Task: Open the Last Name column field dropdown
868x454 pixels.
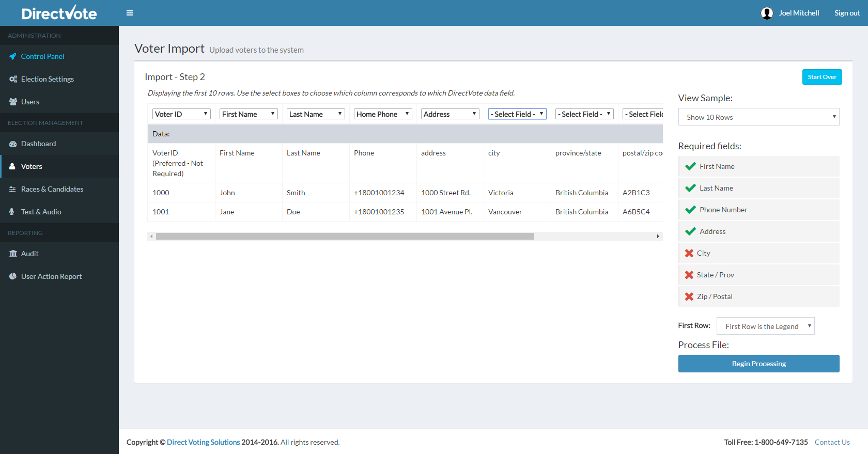Action: click(x=316, y=114)
